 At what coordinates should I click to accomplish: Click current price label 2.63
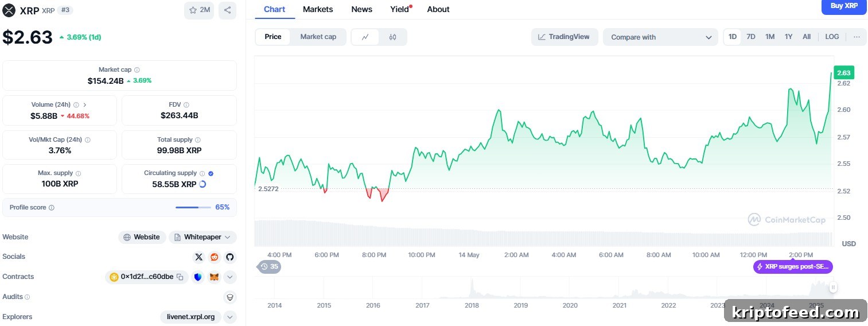(x=844, y=73)
